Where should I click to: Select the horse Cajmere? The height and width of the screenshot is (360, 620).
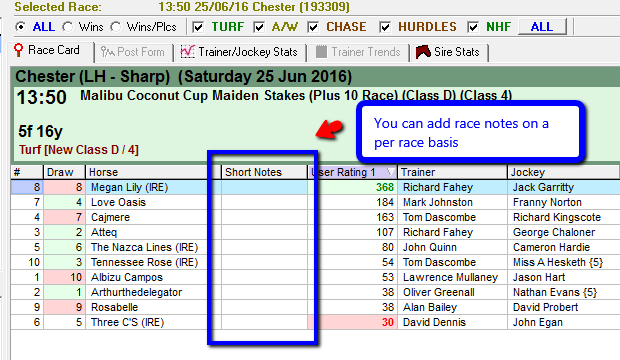point(110,217)
